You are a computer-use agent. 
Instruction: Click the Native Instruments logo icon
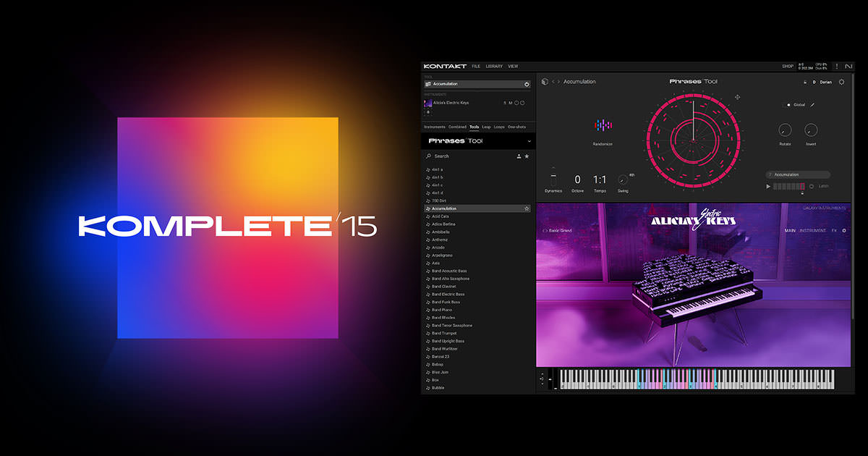[848, 67]
